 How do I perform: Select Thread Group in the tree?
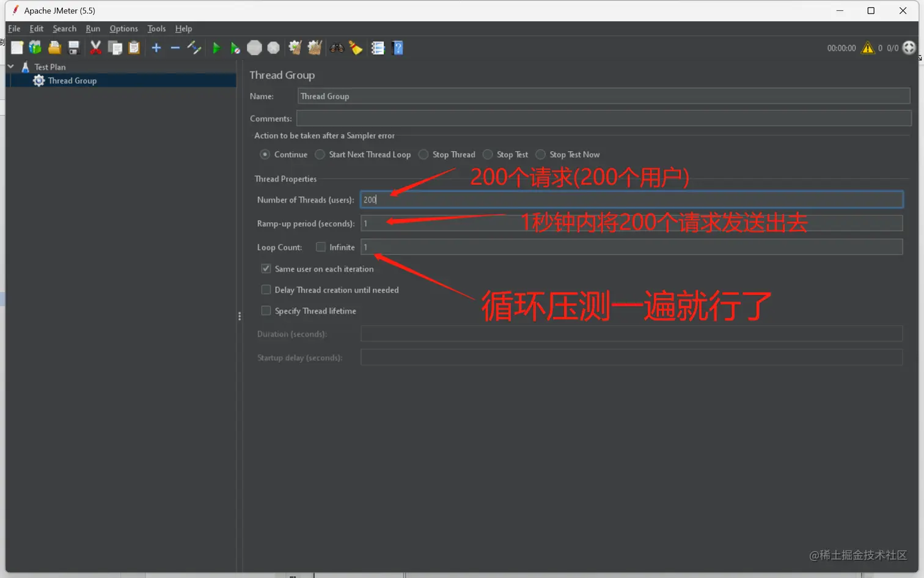(72, 81)
